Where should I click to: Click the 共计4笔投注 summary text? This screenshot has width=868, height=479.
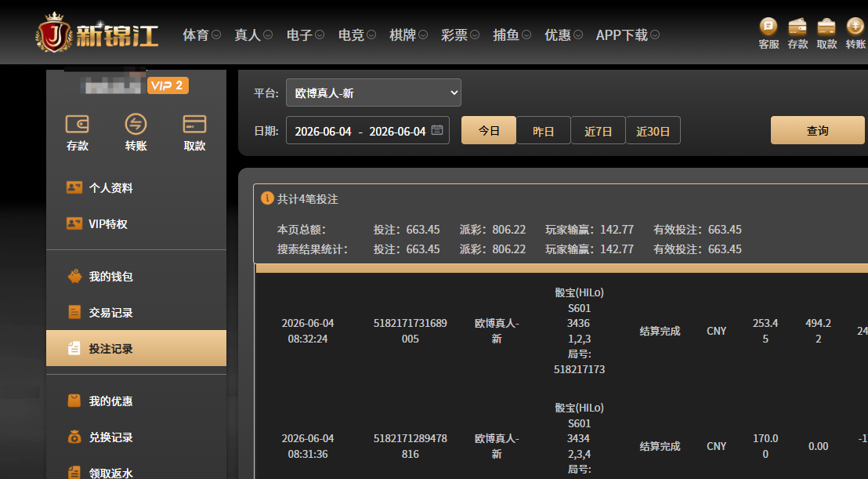tap(307, 199)
